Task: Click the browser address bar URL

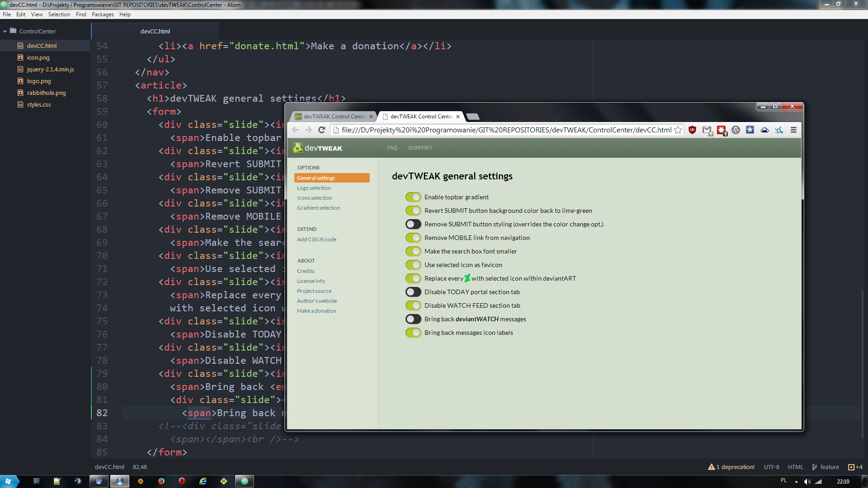Action: [x=506, y=130]
